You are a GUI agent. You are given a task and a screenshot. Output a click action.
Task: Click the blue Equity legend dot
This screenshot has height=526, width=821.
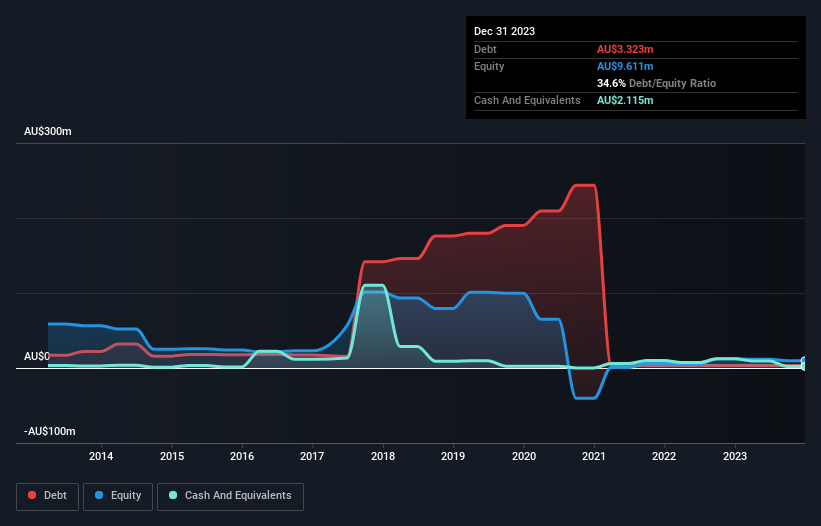pos(99,495)
